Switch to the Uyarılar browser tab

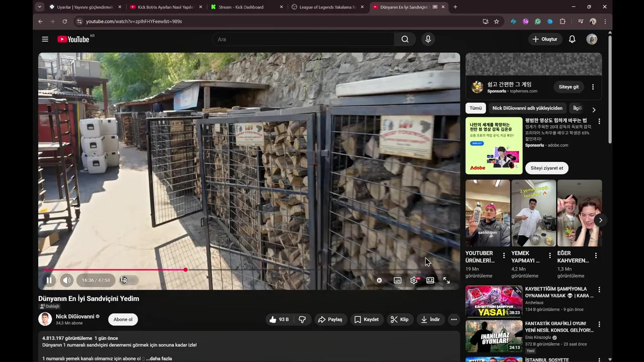pos(85,7)
